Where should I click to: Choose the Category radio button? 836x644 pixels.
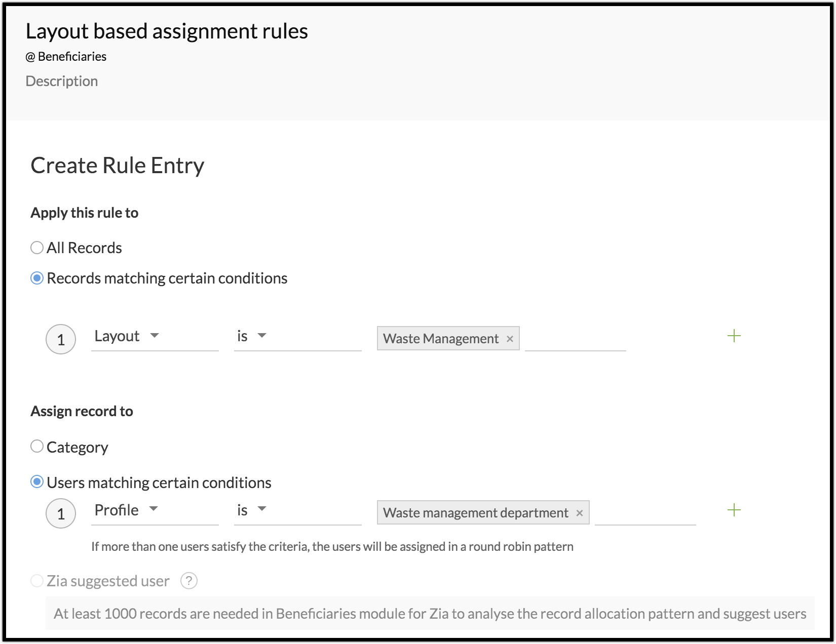[37, 447]
